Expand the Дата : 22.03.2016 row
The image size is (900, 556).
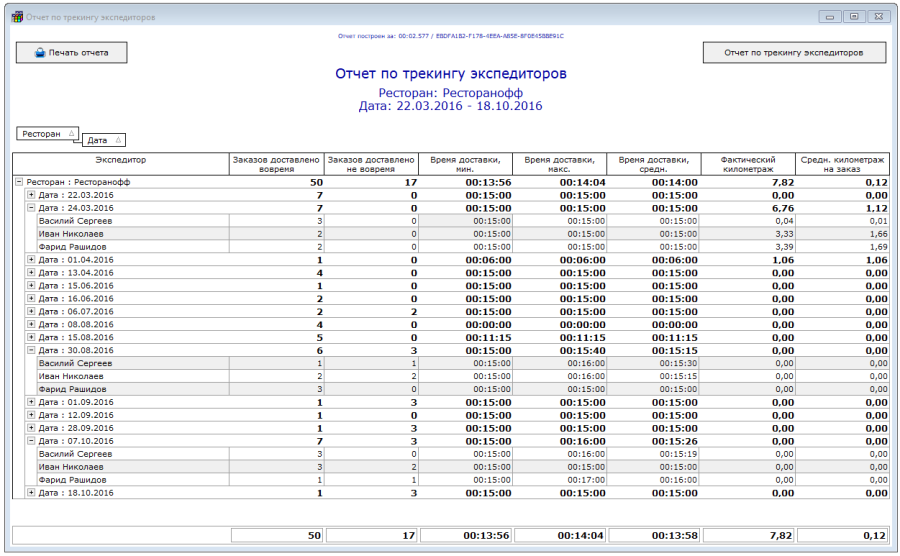pos(30,195)
